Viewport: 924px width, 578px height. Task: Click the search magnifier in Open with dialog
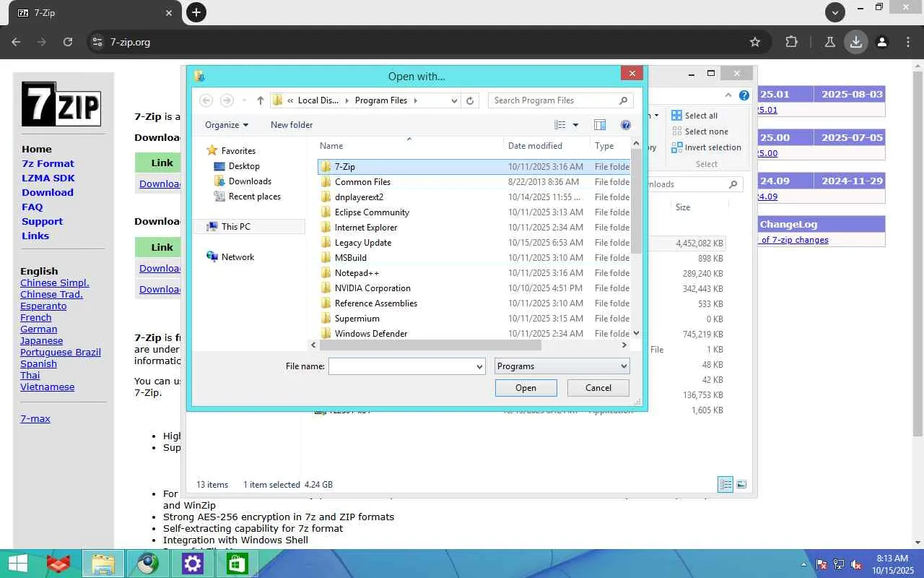[623, 100]
